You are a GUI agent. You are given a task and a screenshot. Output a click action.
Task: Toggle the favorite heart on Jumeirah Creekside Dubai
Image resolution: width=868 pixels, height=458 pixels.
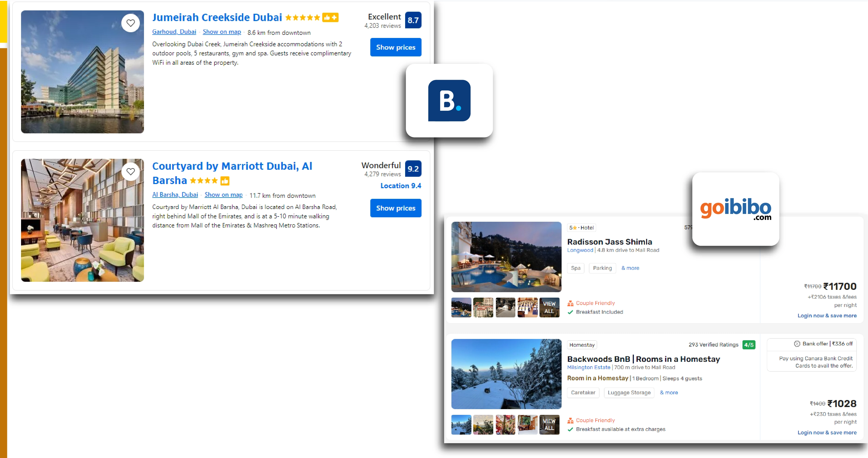(131, 23)
